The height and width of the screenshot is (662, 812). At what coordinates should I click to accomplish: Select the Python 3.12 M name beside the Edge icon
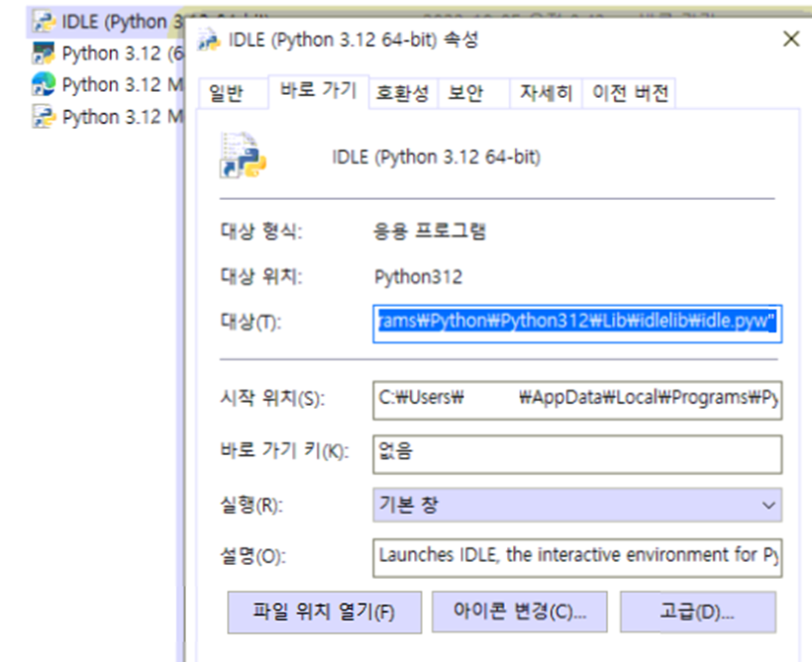[x=122, y=84]
